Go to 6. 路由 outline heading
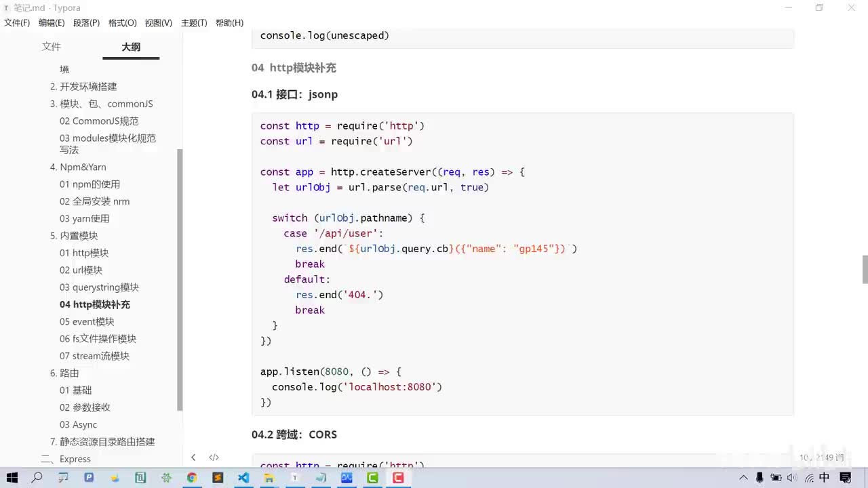Image resolution: width=868 pixels, height=488 pixels. [x=64, y=373]
